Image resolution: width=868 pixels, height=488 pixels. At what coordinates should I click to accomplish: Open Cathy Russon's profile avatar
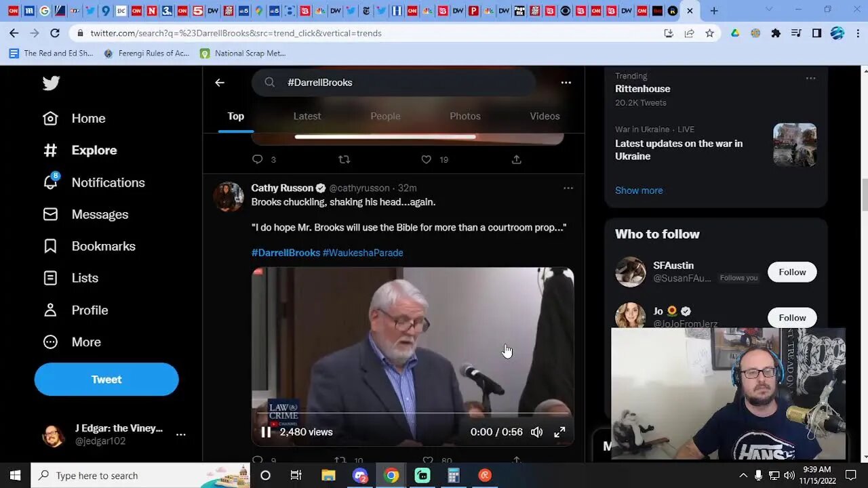[229, 197]
